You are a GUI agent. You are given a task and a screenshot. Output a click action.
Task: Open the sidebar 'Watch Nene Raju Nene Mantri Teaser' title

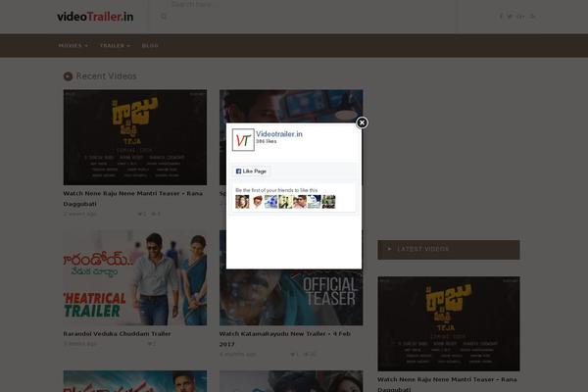point(447,384)
